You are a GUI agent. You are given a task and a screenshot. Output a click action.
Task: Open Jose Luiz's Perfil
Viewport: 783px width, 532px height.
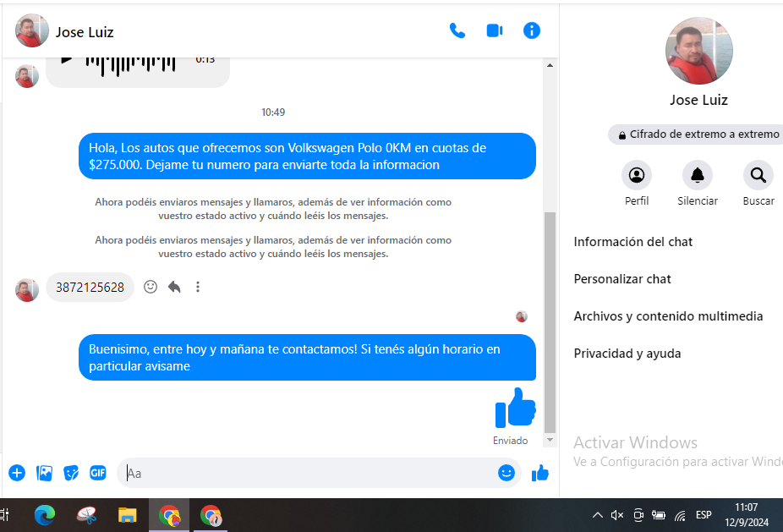(637, 176)
